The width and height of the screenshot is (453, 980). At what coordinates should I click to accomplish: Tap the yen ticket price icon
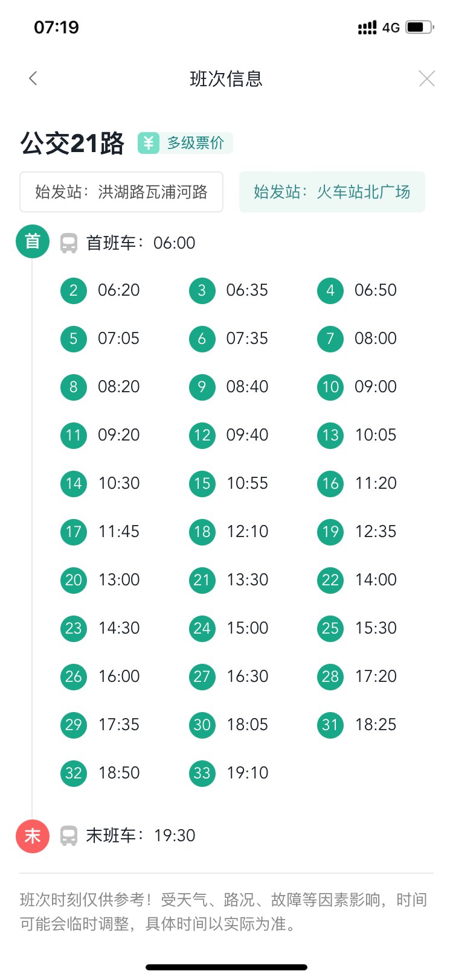pos(149,143)
